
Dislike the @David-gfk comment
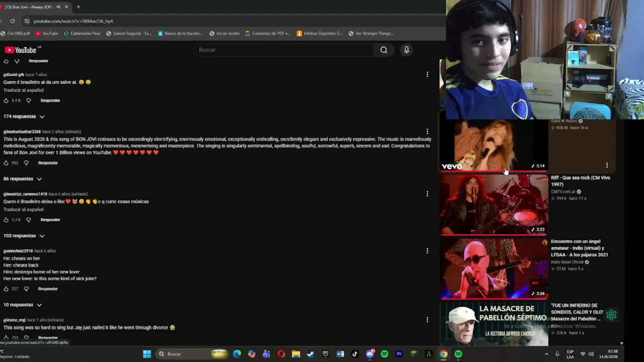[28, 101]
